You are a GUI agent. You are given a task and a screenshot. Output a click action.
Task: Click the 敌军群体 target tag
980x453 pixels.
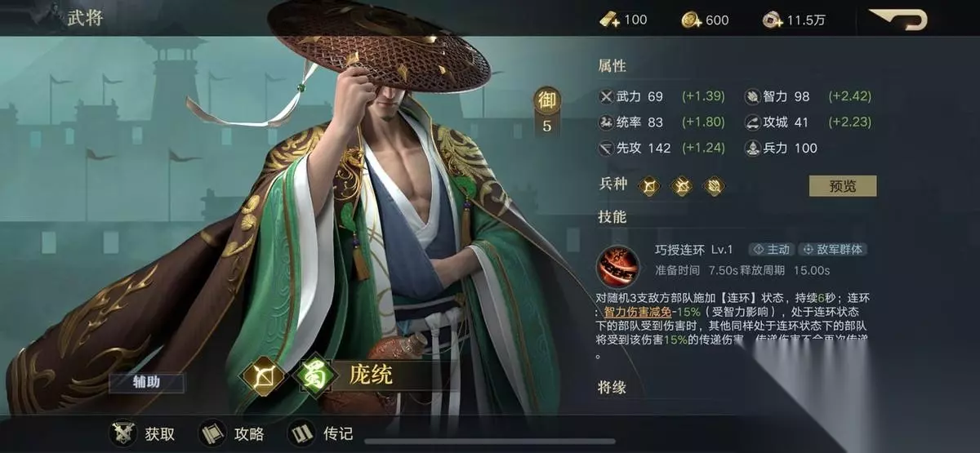pyautogui.click(x=833, y=250)
